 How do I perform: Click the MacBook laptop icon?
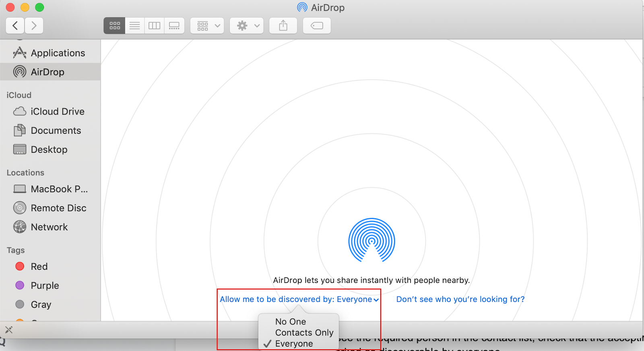point(20,189)
